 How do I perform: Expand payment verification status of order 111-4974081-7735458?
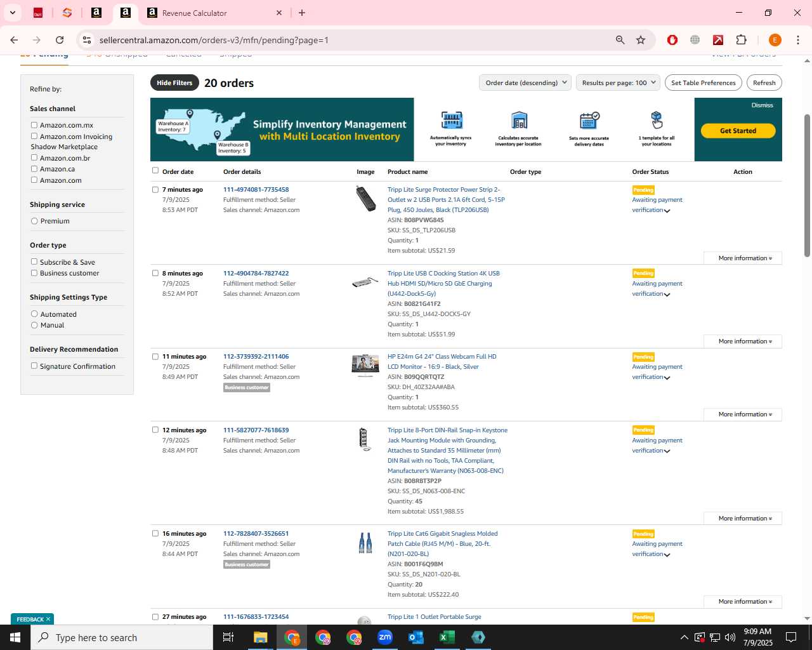[667, 211]
